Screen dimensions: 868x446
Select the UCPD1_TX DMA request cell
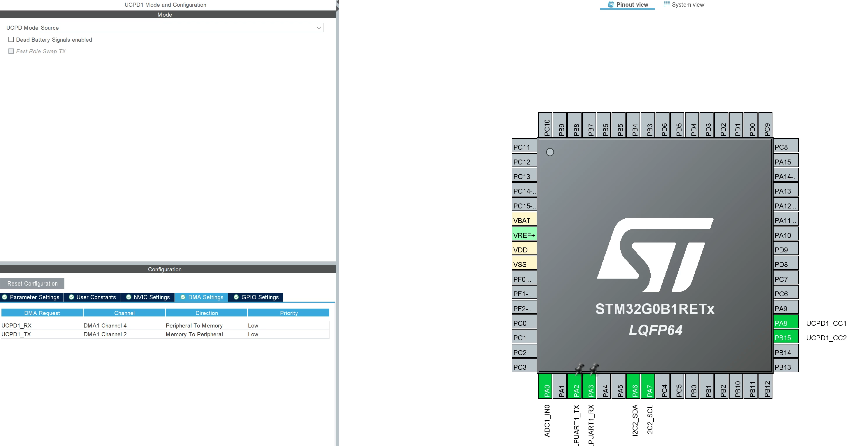point(42,334)
